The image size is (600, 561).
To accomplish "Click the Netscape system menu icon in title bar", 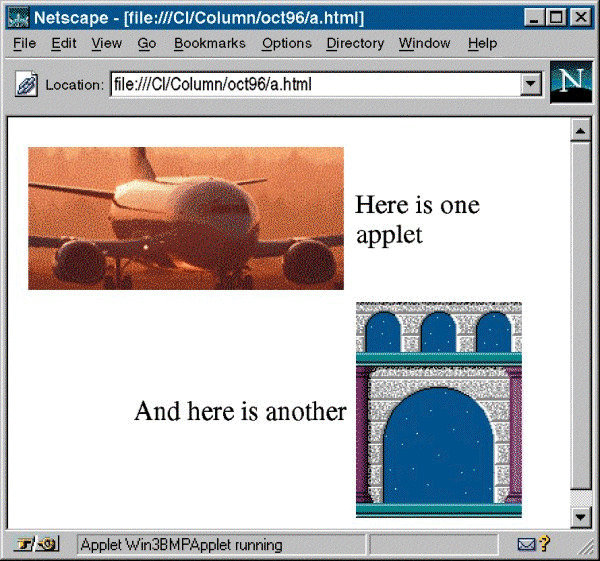I will [17, 18].
